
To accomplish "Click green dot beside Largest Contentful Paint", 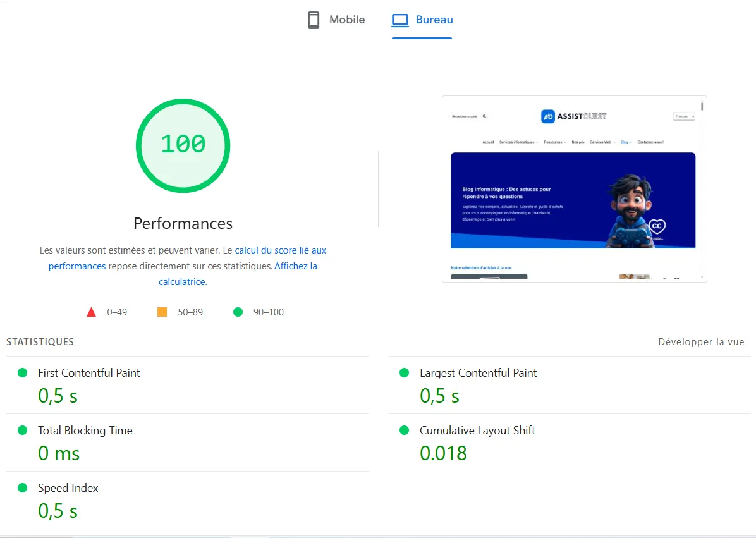I will click(405, 373).
